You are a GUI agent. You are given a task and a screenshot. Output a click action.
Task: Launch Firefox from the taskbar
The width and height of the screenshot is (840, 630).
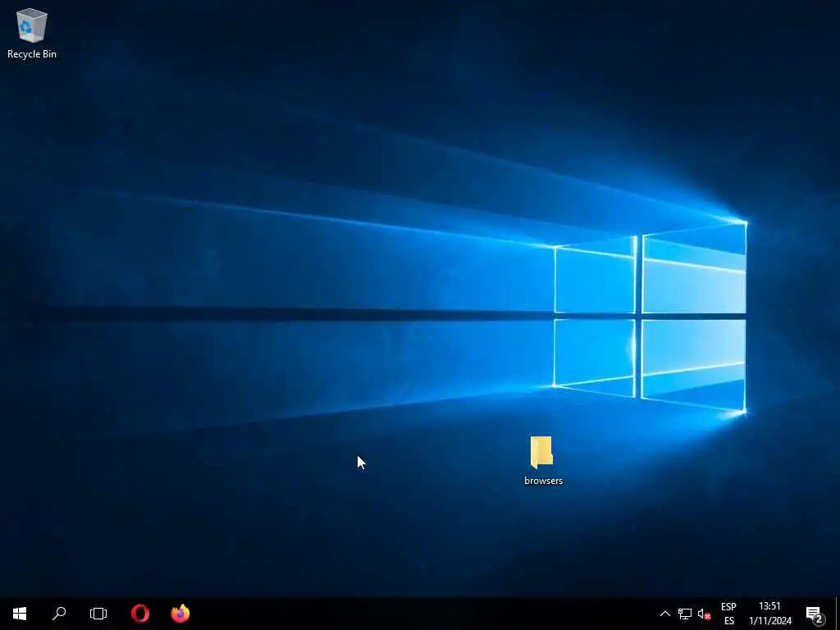click(x=180, y=614)
